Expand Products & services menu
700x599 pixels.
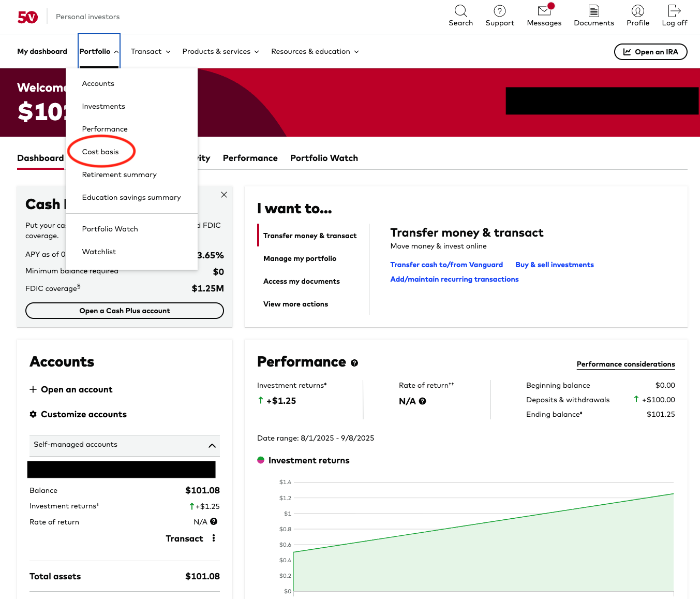tap(221, 51)
